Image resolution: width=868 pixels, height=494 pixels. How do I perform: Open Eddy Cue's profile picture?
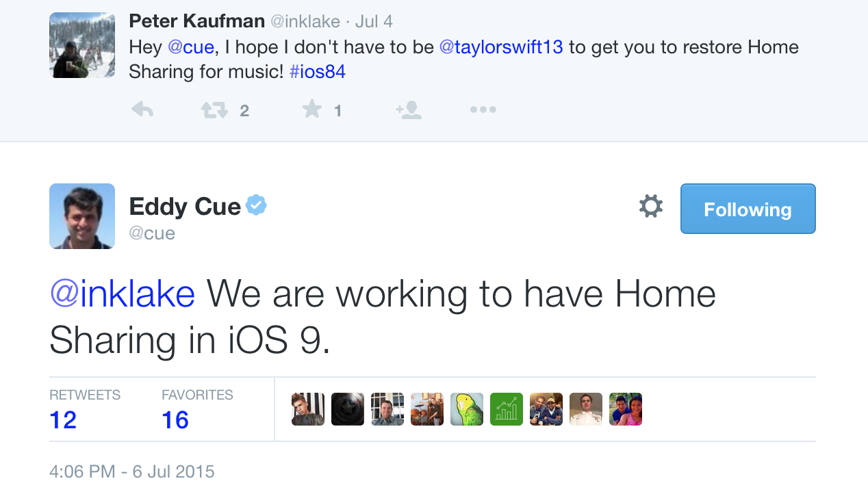[x=82, y=216]
